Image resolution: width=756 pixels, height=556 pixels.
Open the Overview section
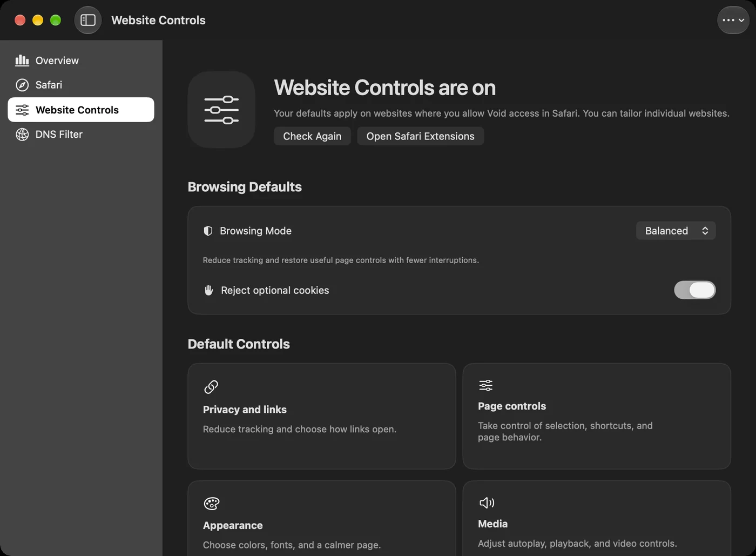pos(81,61)
